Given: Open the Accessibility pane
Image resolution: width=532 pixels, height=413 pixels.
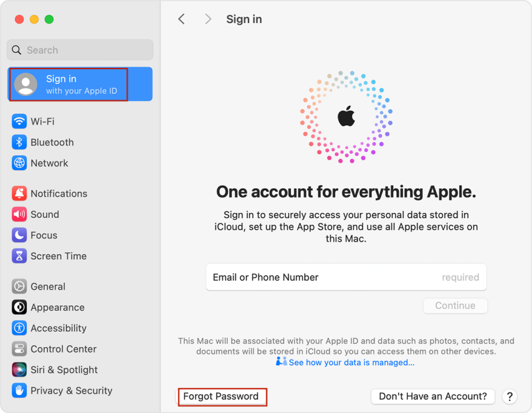Looking at the screenshot, I should tap(58, 328).
